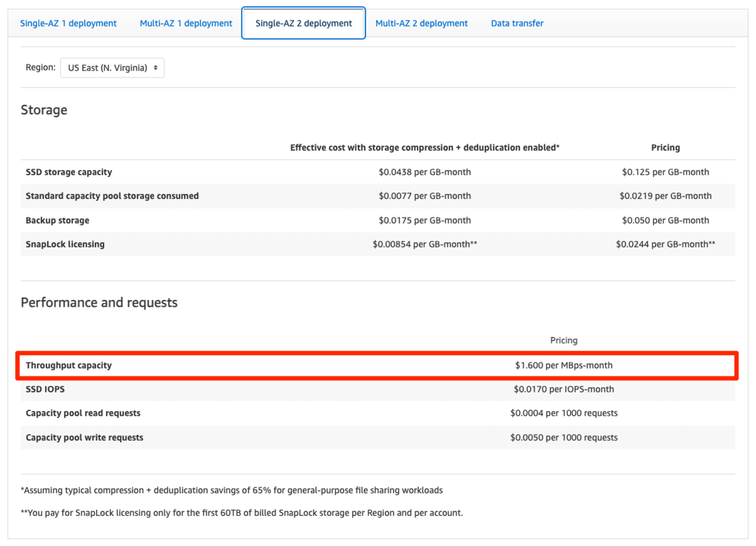Click the $0.0175 per GB-month cell
The width and height of the screenshot is (756, 546).
(x=424, y=220)
